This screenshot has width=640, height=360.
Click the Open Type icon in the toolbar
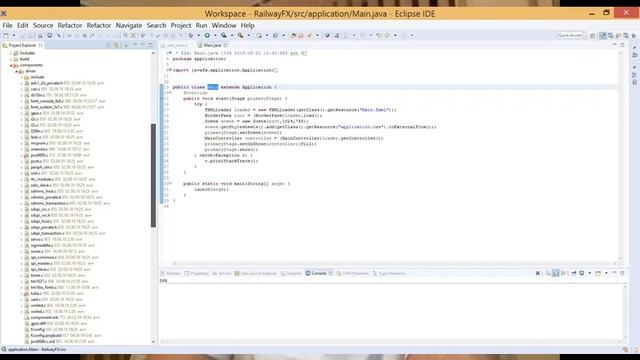[293, 36]
